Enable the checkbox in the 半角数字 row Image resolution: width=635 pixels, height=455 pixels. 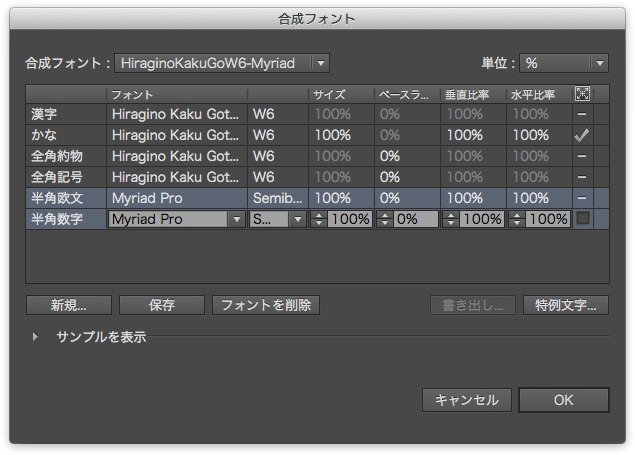click(583, 218)
